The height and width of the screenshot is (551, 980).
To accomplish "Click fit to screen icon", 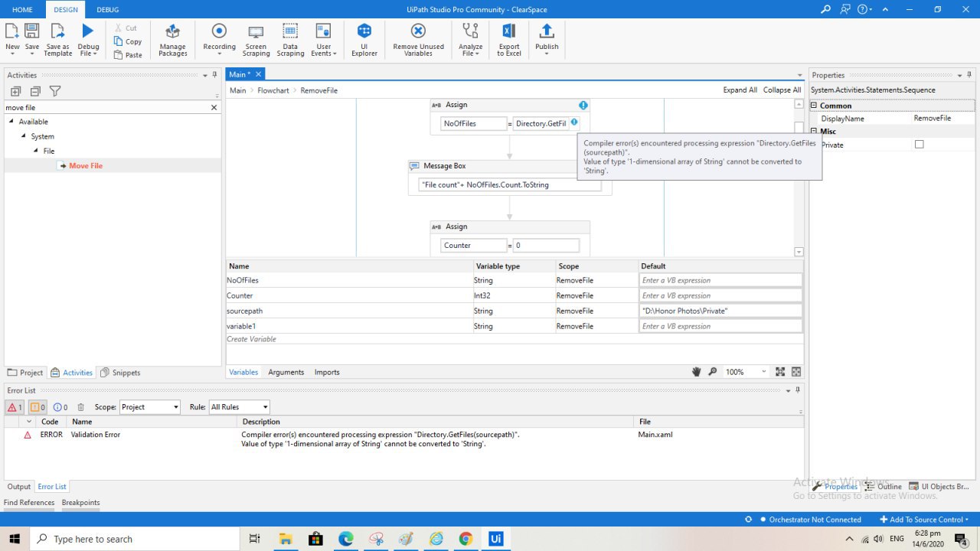I will pos(780,372).
